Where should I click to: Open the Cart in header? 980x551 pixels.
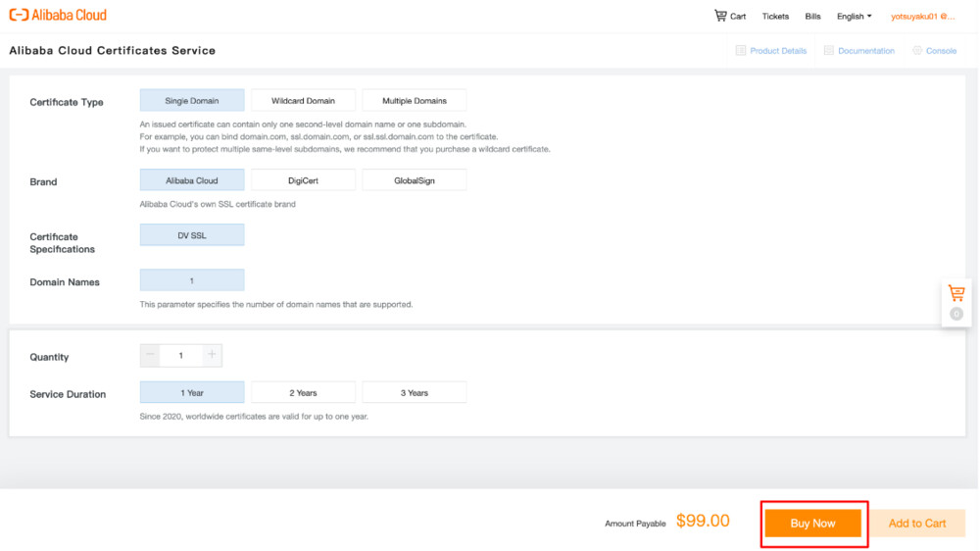point(730,17)
